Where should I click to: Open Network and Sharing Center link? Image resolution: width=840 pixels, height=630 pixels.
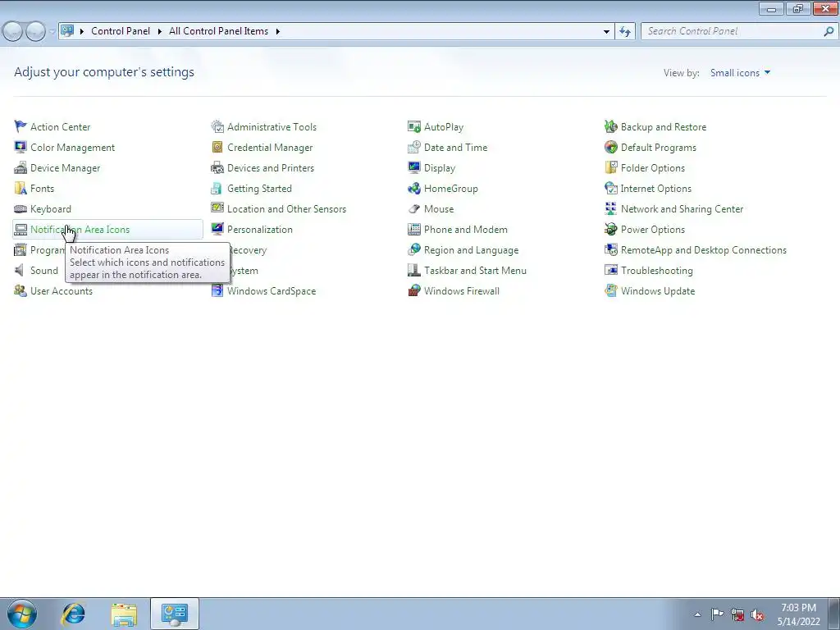(682, 209)
